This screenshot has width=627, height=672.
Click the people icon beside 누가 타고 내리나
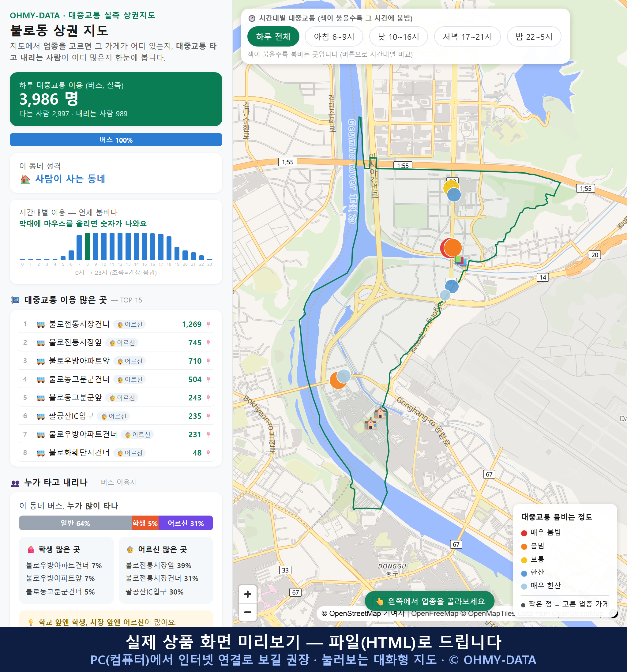pyautogui.click(x=15, y=483)
